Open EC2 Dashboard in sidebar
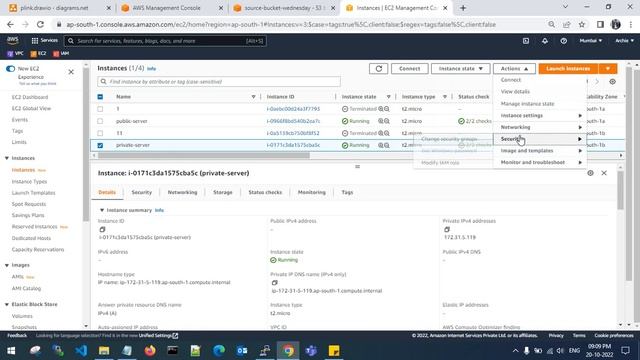This screenshot has width=640, height=360. pos(30,97)
